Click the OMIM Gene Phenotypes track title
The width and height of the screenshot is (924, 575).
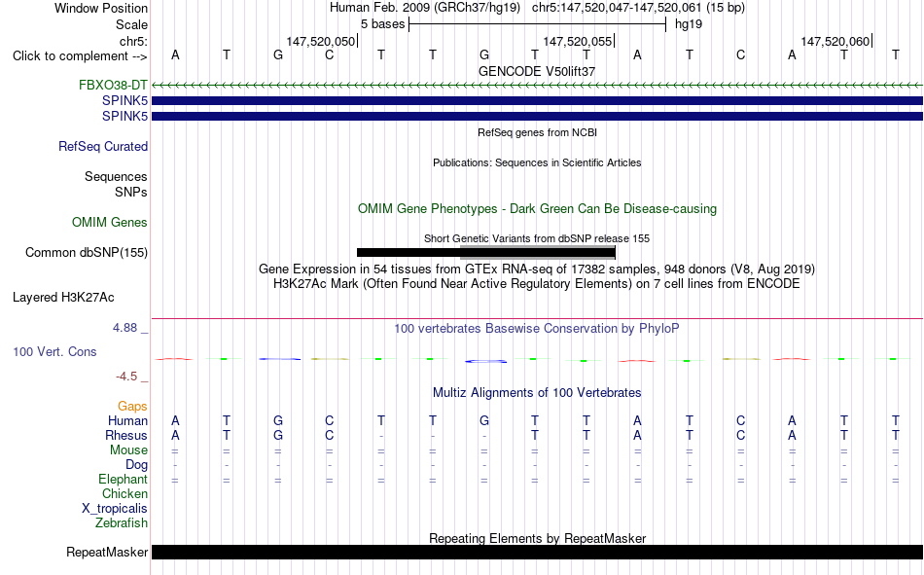537,209
